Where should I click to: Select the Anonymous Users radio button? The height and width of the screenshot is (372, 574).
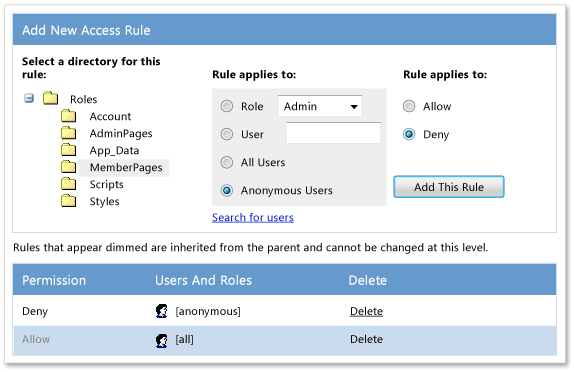tap(227, 190)
